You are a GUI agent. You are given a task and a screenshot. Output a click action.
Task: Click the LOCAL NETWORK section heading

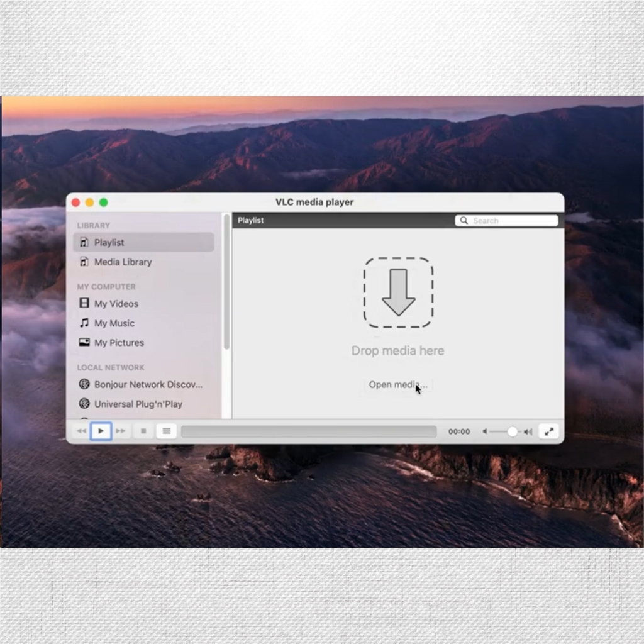point(111,367)
